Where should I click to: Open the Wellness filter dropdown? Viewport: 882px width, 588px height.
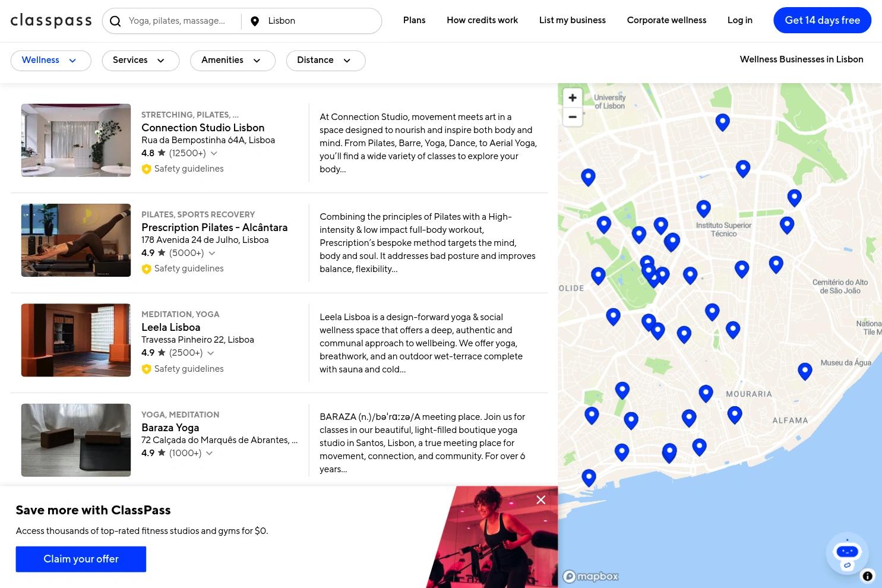click(x=50, y=61)
